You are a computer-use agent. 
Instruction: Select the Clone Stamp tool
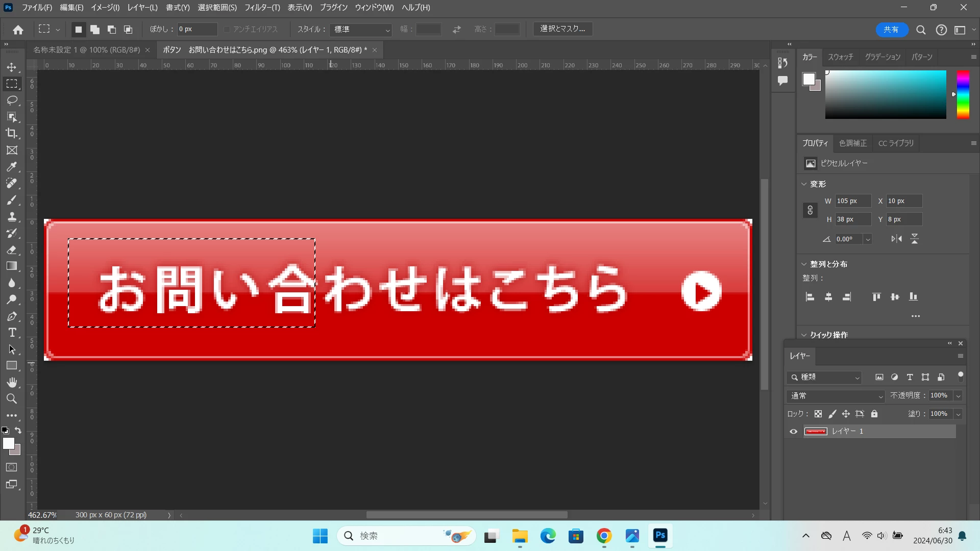[x=12, y=217]
